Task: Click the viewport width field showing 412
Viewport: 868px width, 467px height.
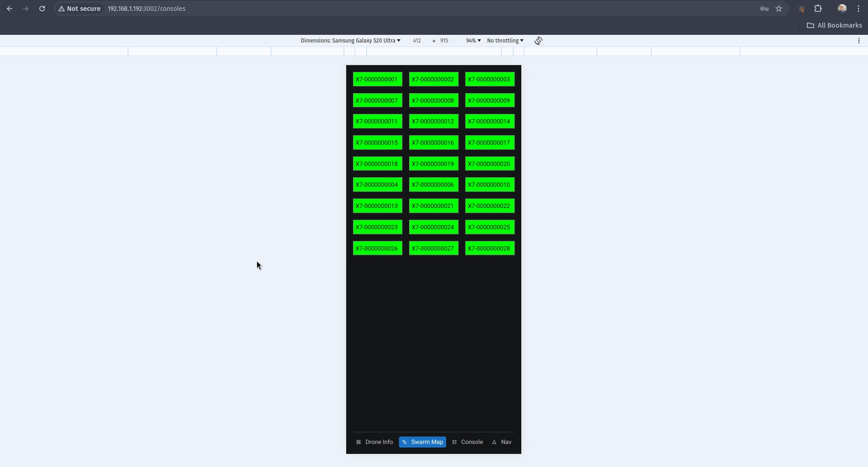Action: point(417,41)
